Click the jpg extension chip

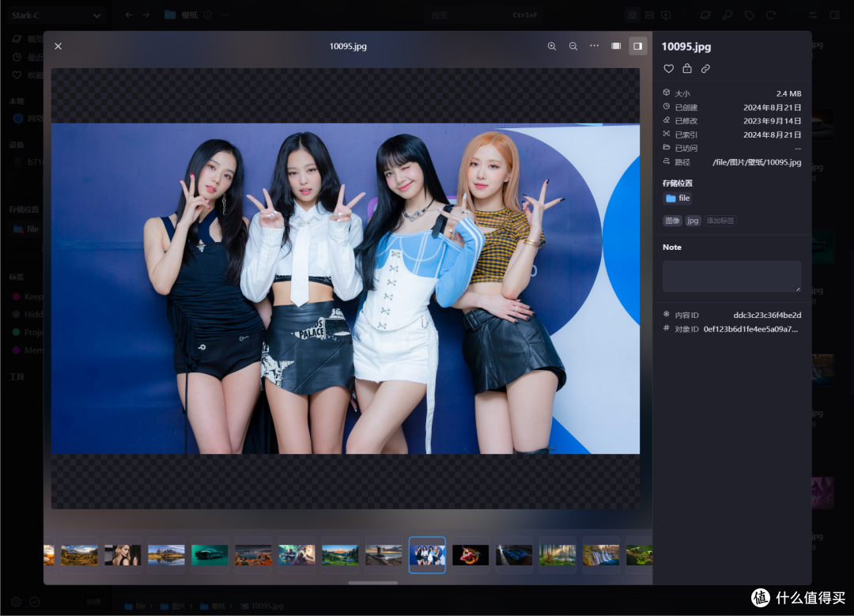(692, 221)
